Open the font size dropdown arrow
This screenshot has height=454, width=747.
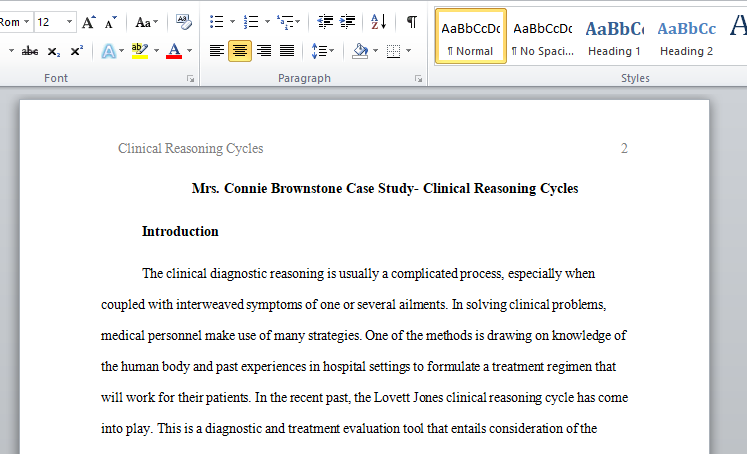(69, 22)
